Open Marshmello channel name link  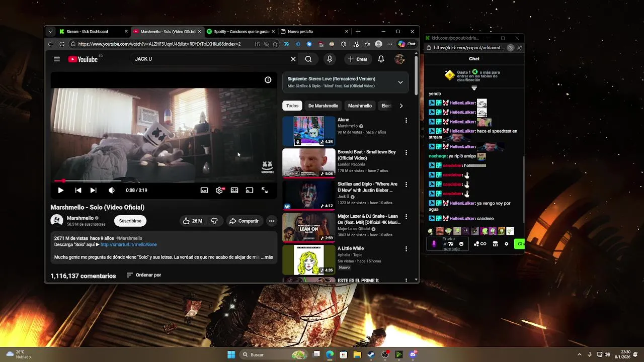80,218
